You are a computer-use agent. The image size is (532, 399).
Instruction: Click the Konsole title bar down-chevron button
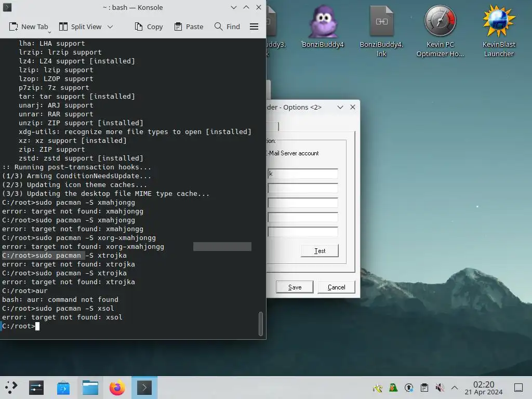(233, 7)
